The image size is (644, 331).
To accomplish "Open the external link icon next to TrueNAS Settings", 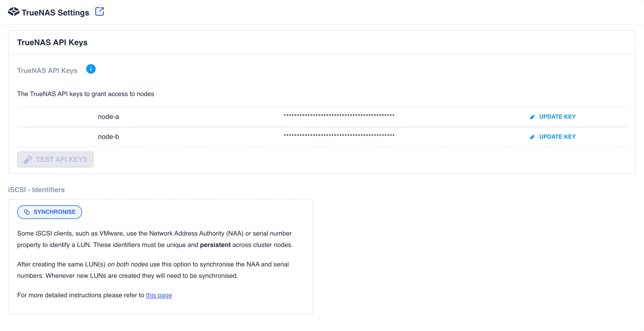I will (x=100, y=11).
